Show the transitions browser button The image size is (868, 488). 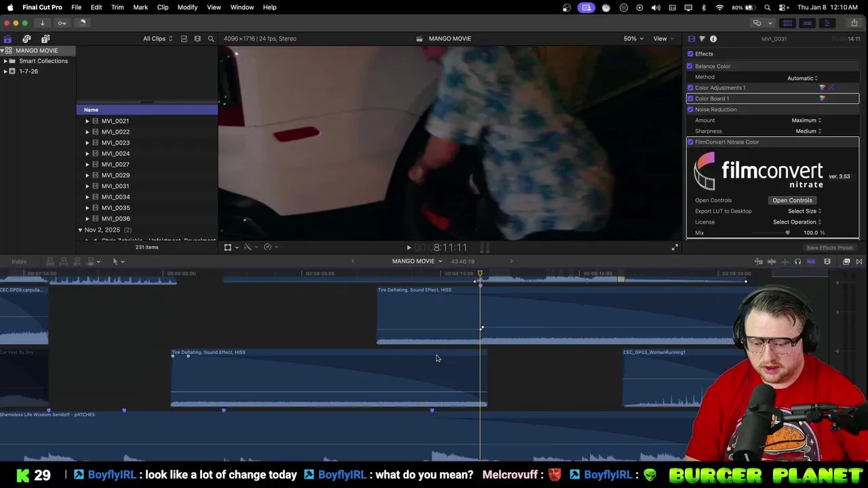859,262
